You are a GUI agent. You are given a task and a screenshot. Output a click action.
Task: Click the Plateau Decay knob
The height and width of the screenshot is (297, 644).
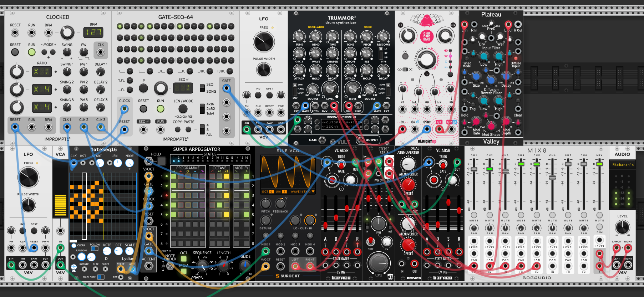506,76
